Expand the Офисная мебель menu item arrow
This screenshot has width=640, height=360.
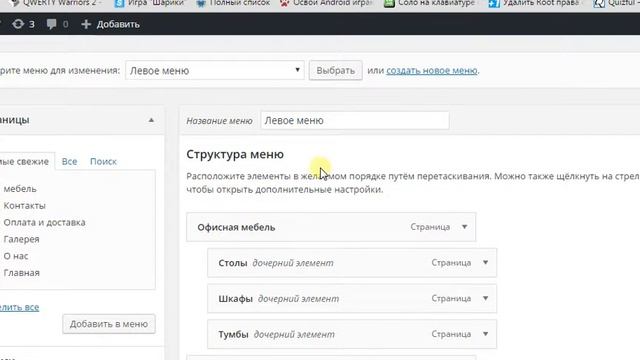464,227
